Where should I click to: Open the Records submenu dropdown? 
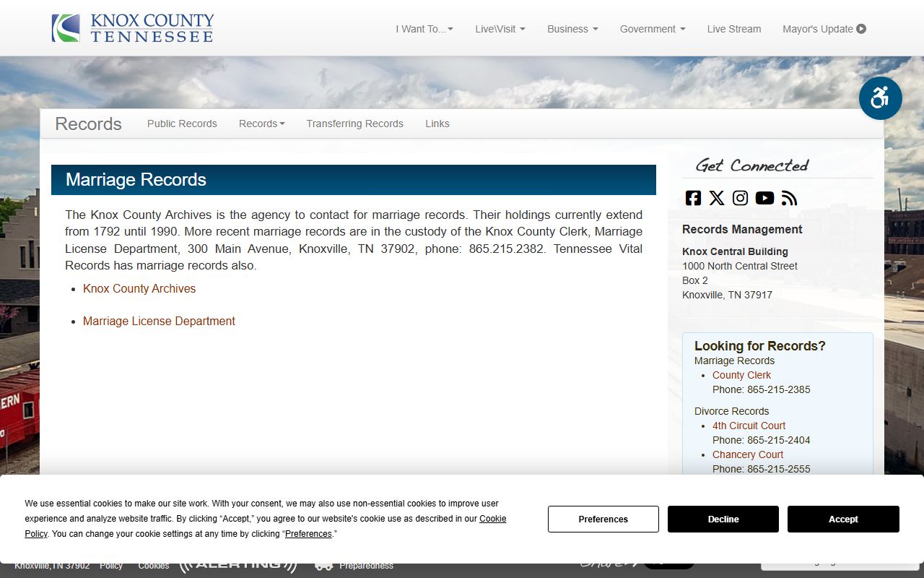point(262,124)
